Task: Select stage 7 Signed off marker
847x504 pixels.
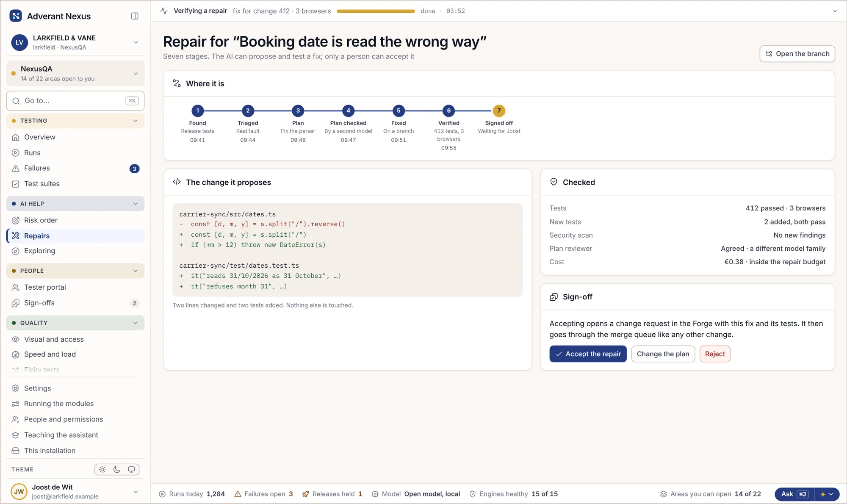Action: pos(499,111)
